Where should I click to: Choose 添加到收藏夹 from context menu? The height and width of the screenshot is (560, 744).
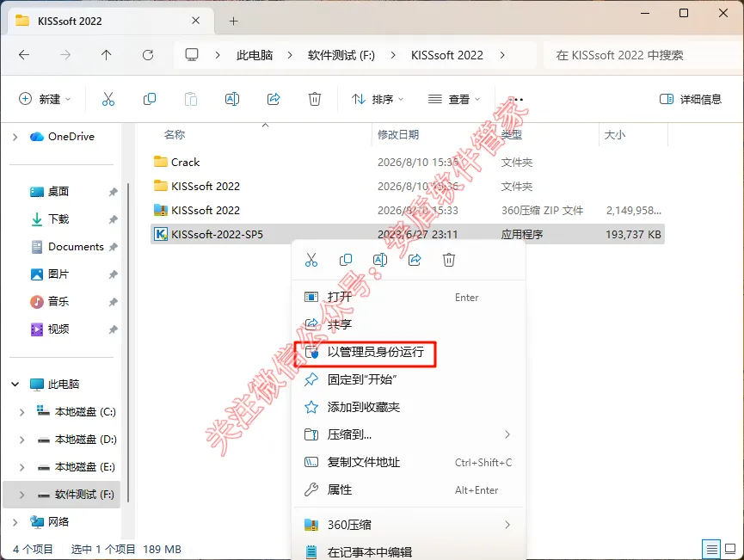409,407
